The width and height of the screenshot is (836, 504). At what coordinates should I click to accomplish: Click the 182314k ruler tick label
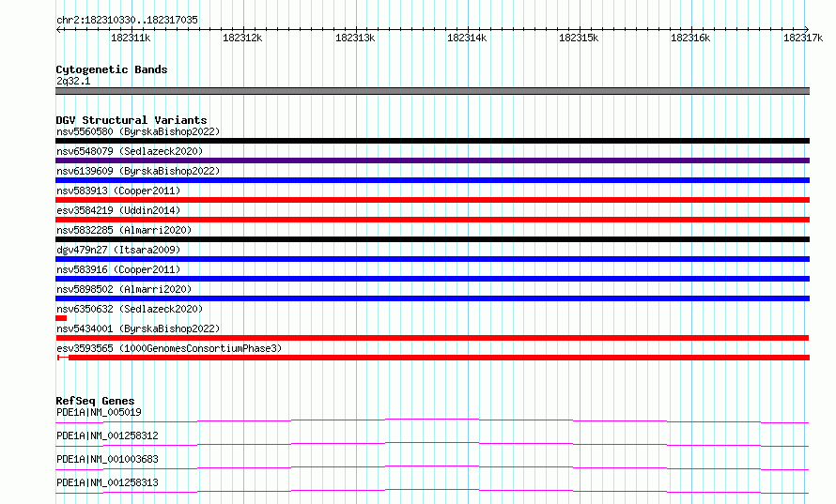pyautogui.click(x=467, y=38)
